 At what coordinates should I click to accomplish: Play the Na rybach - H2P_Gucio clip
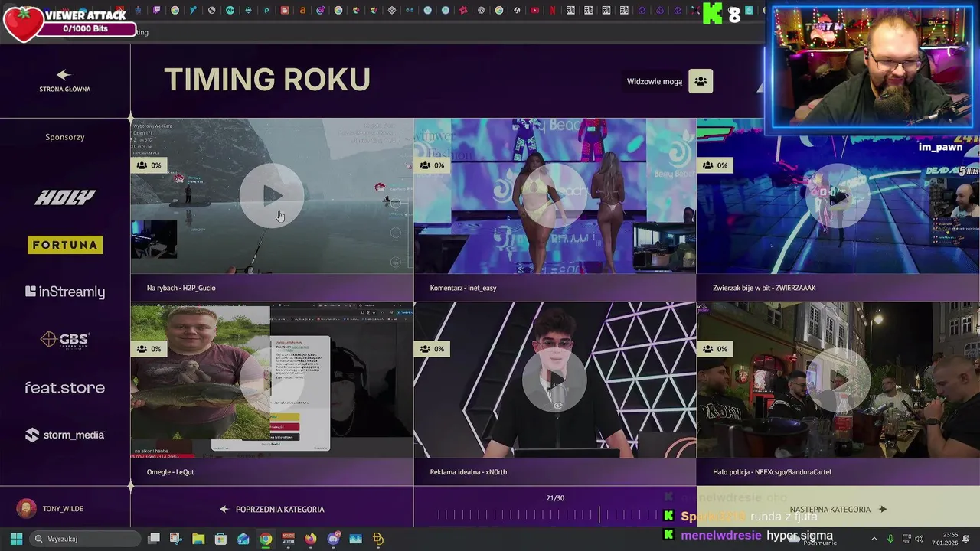coord(272,196)
